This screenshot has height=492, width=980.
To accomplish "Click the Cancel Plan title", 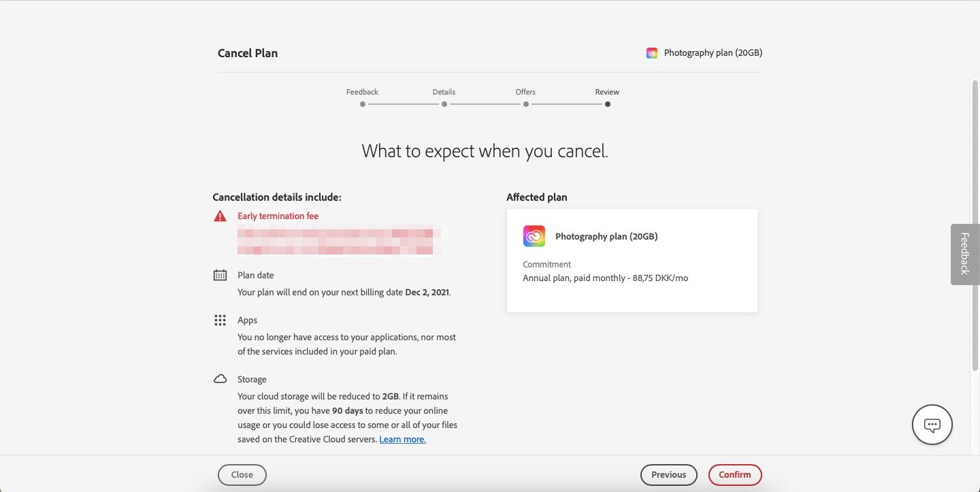I will tap(248, 53).
